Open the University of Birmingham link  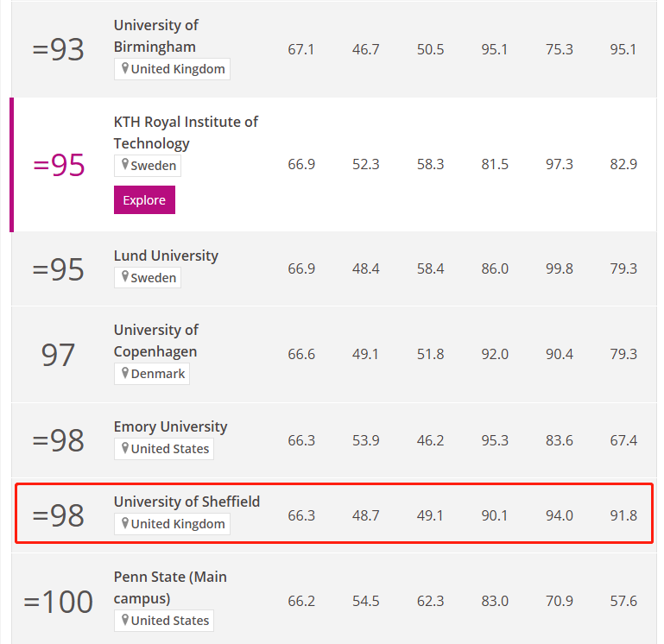(x=155, y=36)
